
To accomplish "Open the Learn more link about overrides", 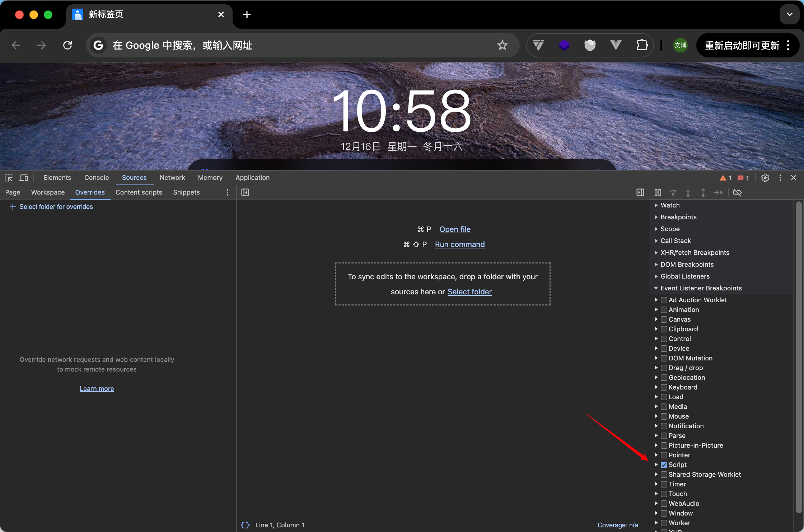I will [x=97, y=388].
